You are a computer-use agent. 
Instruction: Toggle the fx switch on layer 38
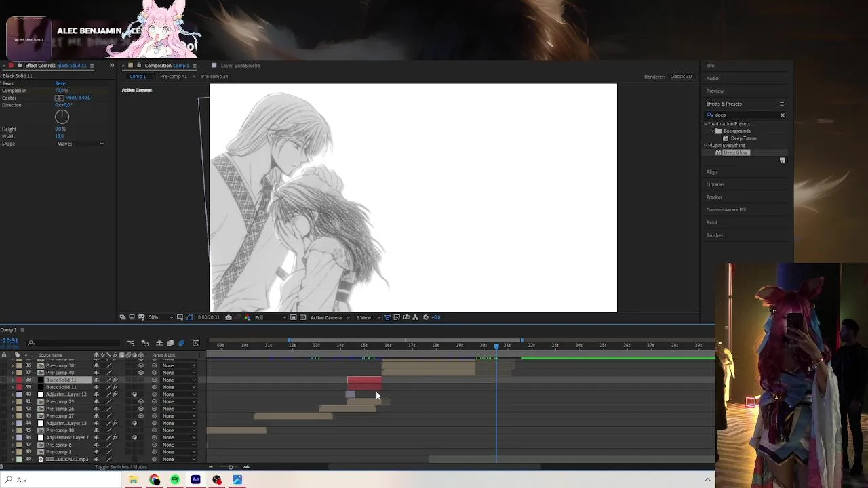[115, 380]
